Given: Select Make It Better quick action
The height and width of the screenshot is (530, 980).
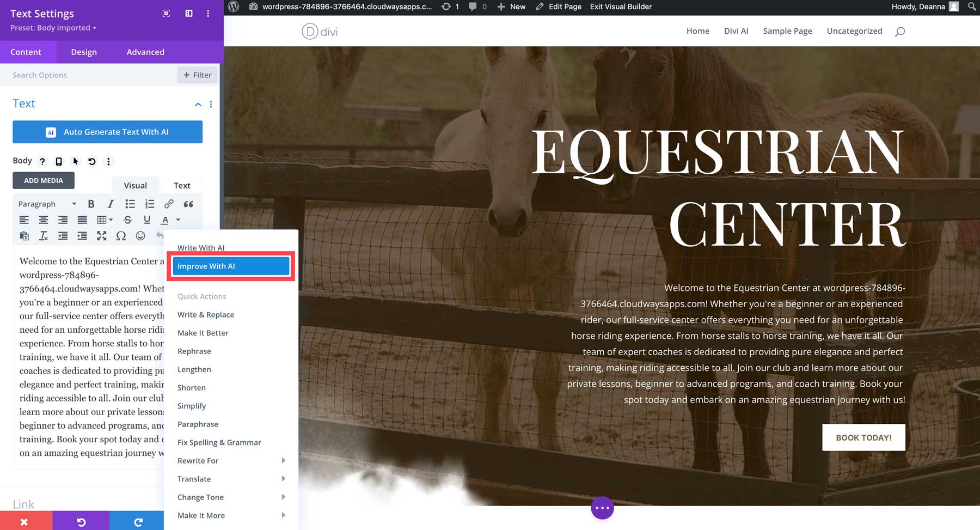Looking at the screenshot, I should pyautogui.click(x=203, y=333).
